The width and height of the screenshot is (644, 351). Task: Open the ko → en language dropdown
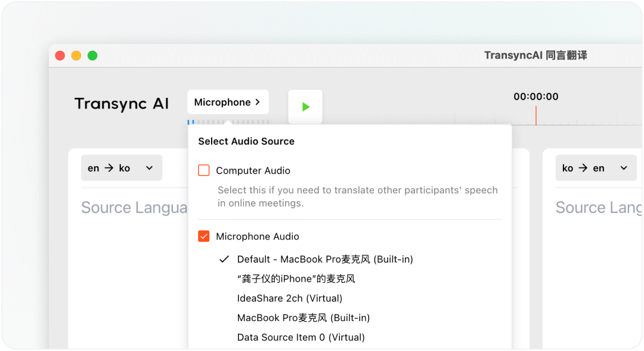(596, 168)
